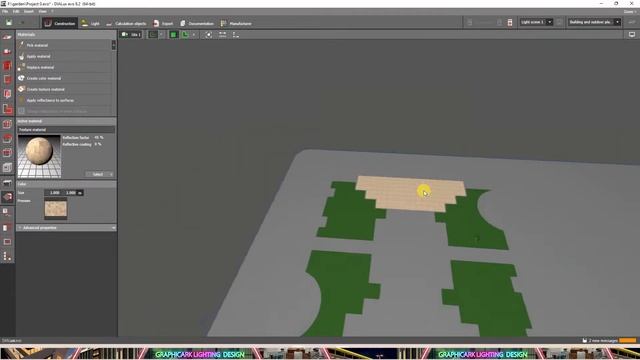Image resolution: width=640 pixels, height=360 pixels.
Task: Switch to the floor plan view icon
Action: coord(153,35)
